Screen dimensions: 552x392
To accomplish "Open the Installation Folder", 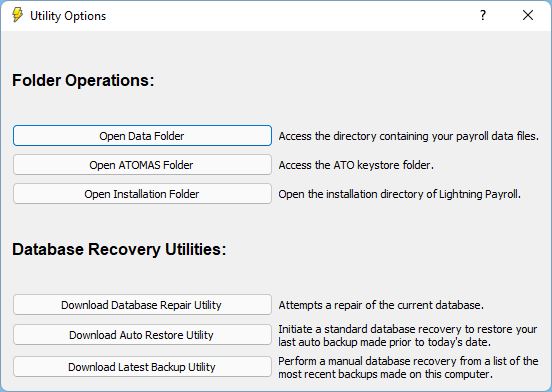I will click(142, 194).
